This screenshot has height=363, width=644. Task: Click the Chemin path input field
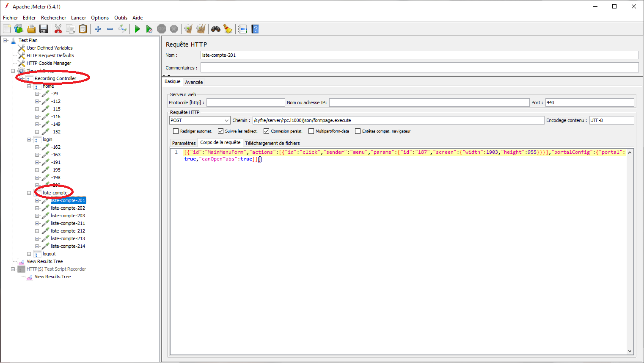click(x=398, y=120)
